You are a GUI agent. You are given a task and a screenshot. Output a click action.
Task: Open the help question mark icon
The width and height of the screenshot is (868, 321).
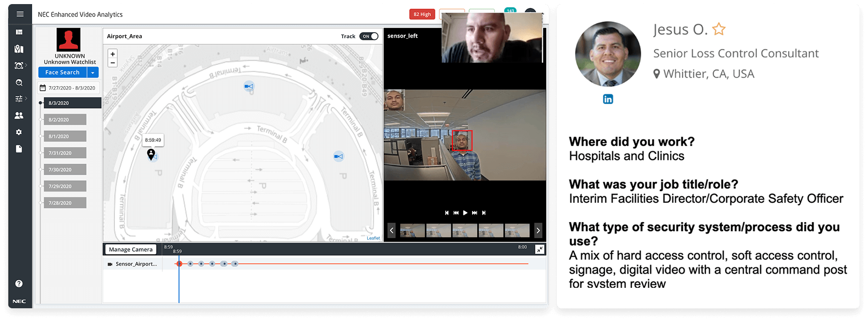[19, 283]
